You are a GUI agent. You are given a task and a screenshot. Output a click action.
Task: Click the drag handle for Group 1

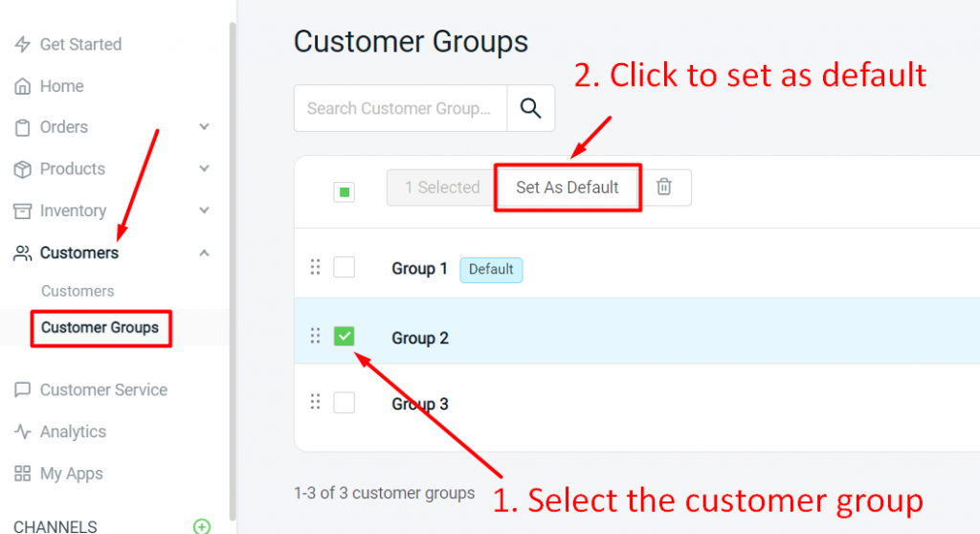[315, 268]
